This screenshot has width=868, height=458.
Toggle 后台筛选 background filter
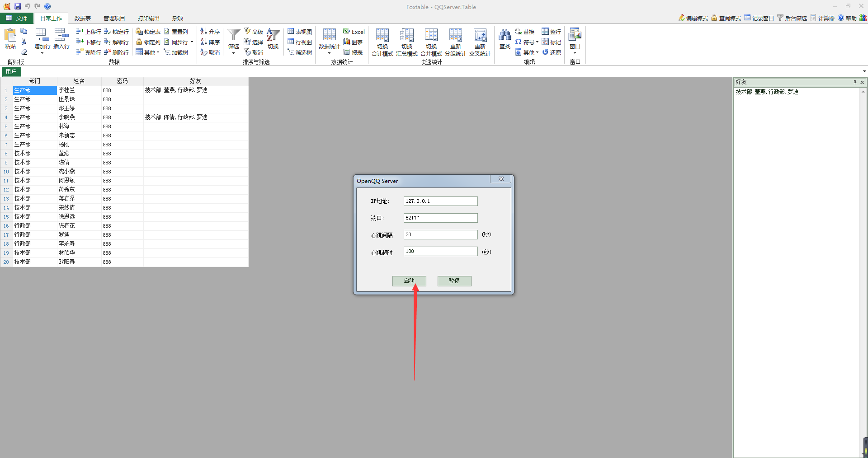792,18
